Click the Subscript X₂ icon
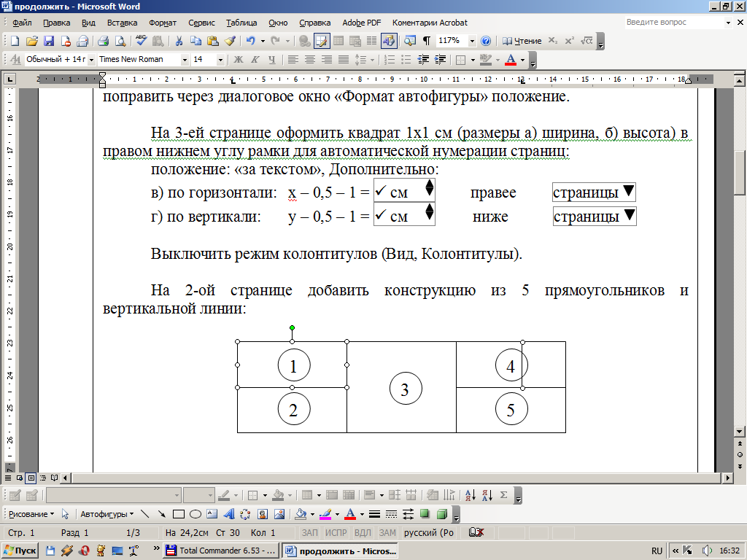 pyautogui.click(x=552, y=41)
